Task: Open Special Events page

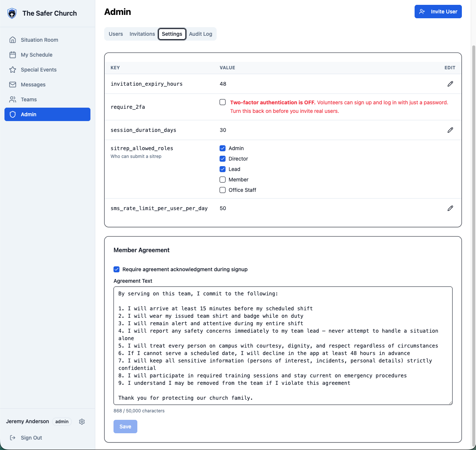Action: tap(47, 70)
